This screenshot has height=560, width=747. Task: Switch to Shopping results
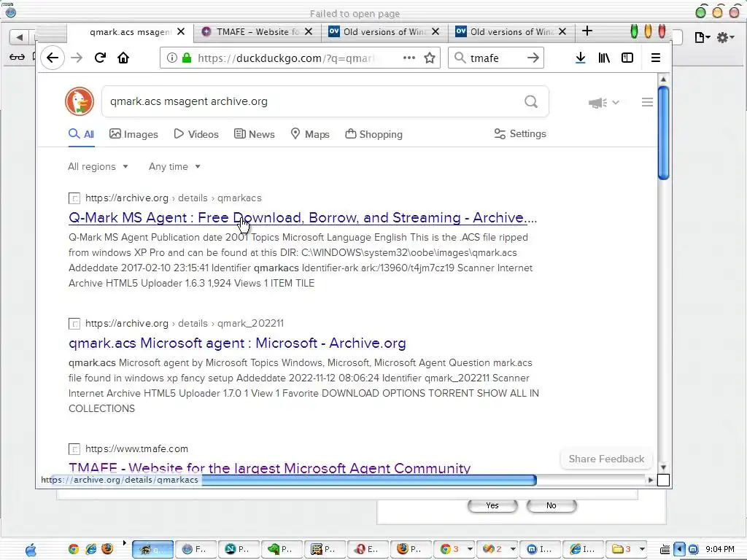[x=374, y=134]
